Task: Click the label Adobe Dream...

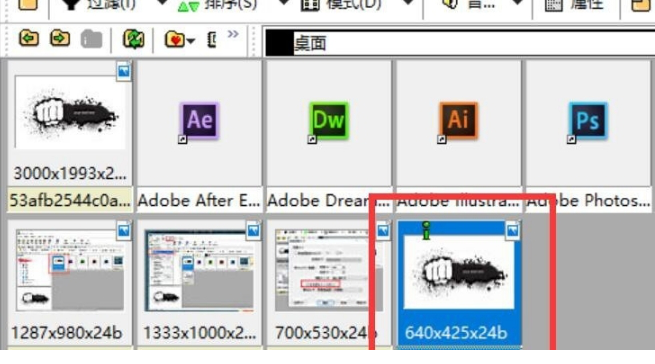Action: 329,201
